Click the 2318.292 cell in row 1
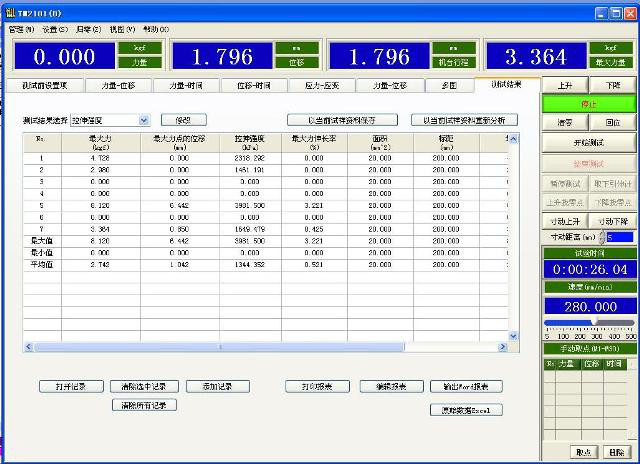This screenshot has height=464, width=640. 250,158
